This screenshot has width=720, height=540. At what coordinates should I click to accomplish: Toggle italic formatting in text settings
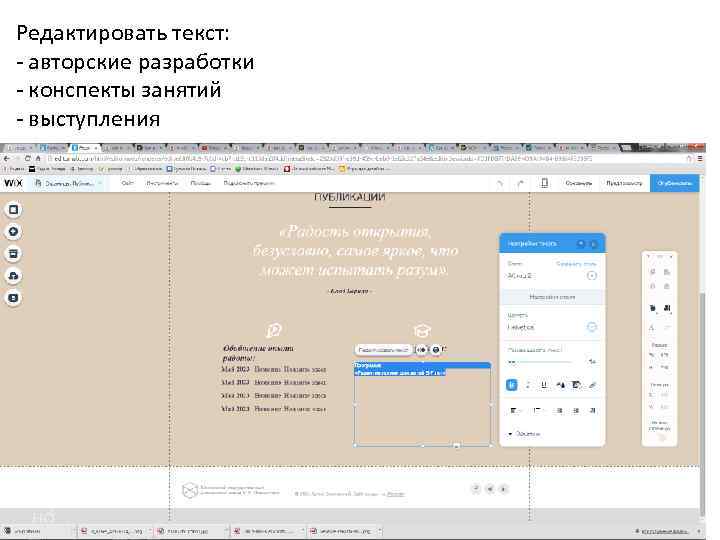click(x=528, y=385)
